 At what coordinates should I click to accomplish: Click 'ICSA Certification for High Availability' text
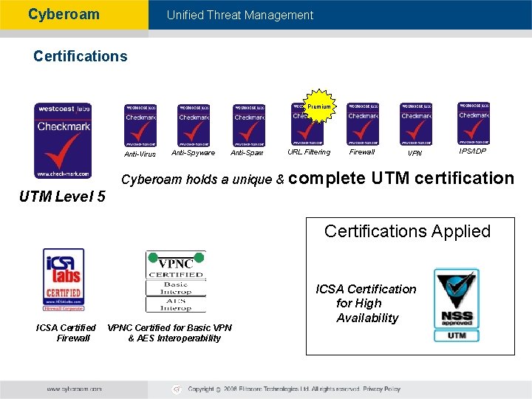[366, 304]
